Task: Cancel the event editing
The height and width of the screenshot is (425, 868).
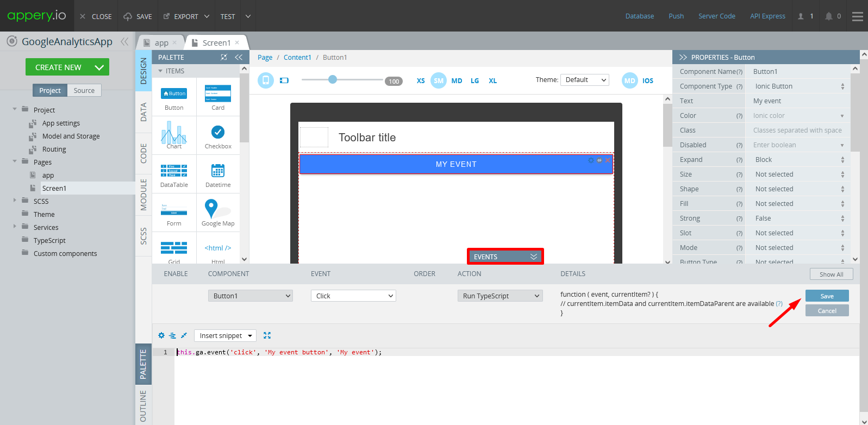Action: pos(827,310)
